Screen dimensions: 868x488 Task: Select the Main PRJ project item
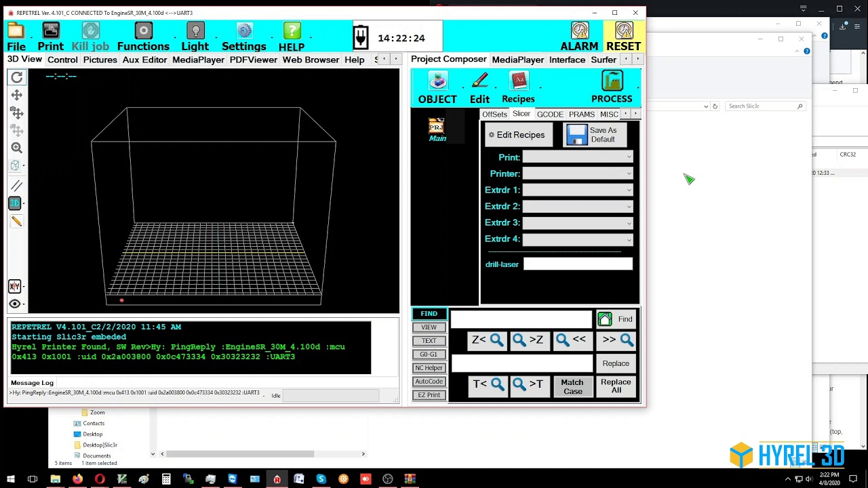click(437, 130)
